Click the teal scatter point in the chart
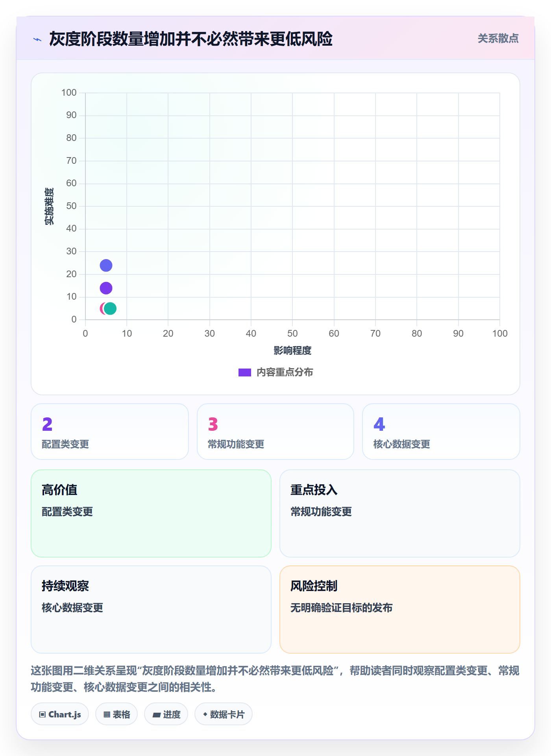Image resolution: width=551 pixels, height=756 pixels. (x=110, y=309)
